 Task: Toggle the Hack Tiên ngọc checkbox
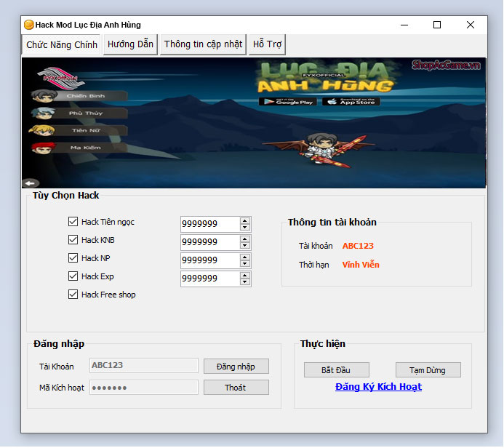[x=73, y=221]
